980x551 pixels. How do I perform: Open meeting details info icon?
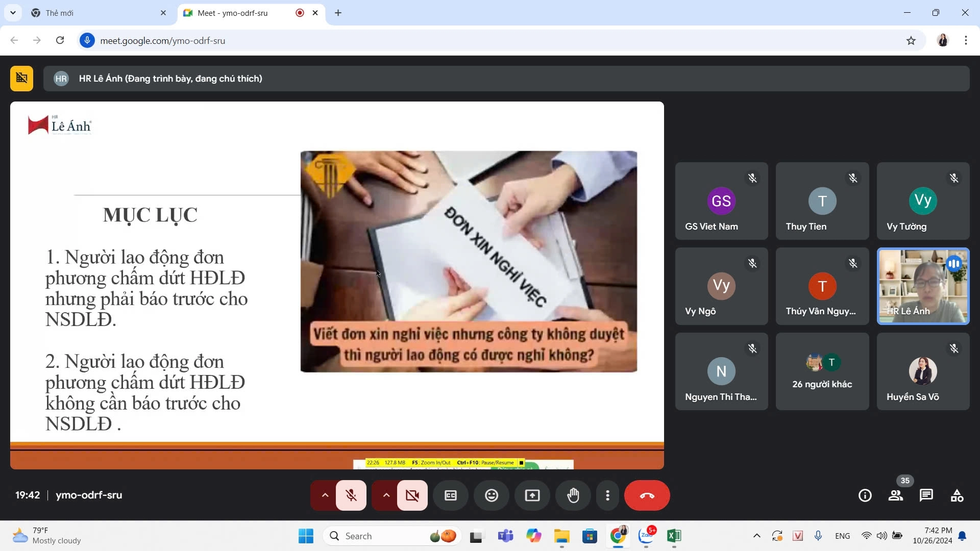click(x=865, y=495)
